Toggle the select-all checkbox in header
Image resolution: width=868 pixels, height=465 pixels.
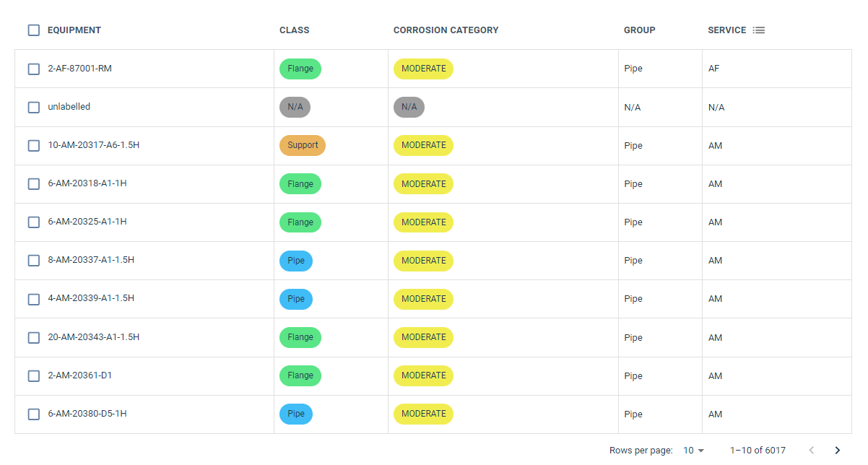click(x=34, y=30)
